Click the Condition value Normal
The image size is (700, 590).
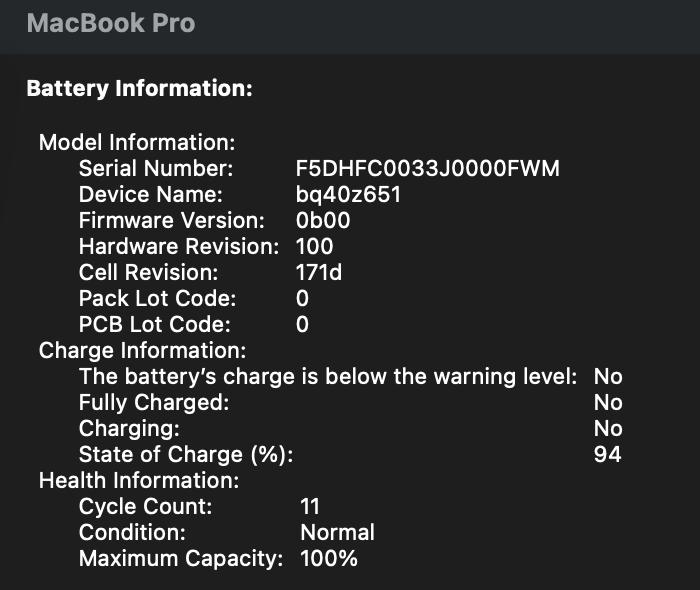click(x=337, y=532)
